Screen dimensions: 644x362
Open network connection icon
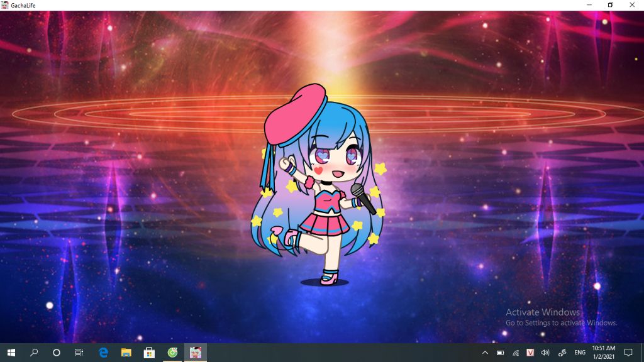(x=516, y=353)
